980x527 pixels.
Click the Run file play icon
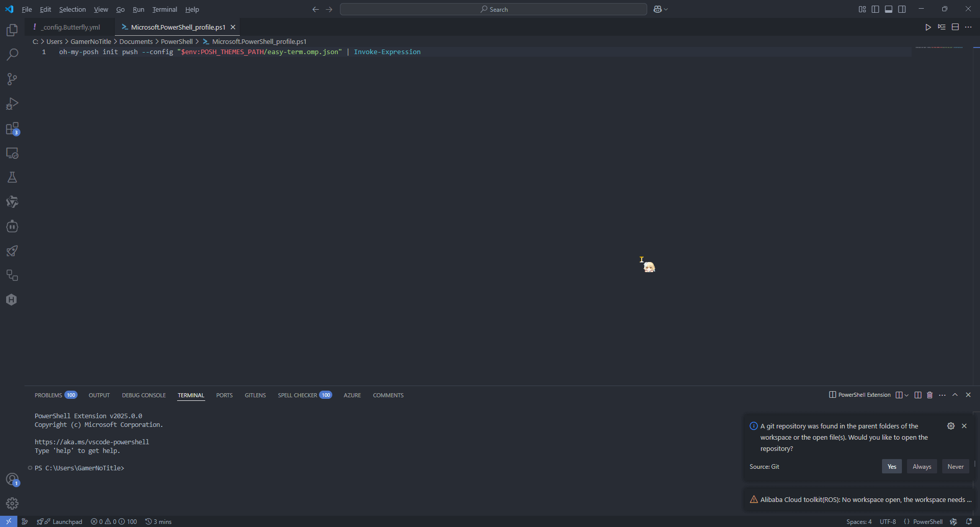click(x=928, y=27)
